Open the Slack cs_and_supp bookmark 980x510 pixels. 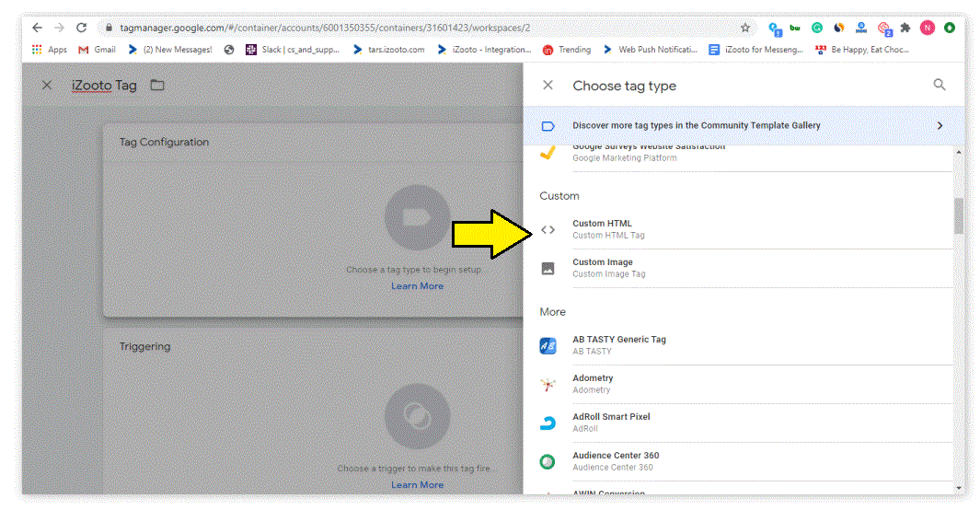[294, 50]
